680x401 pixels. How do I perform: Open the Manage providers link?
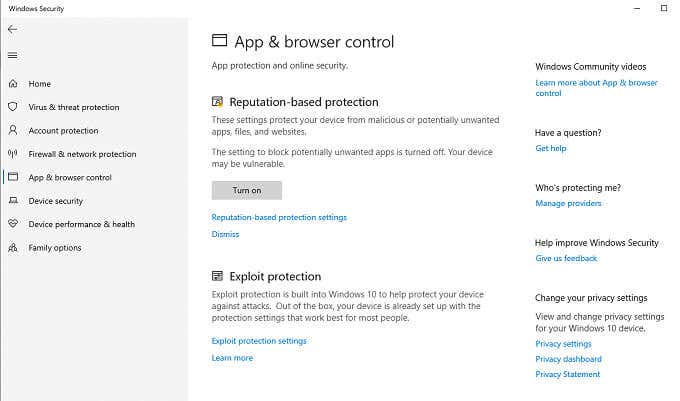click(568, 203)
